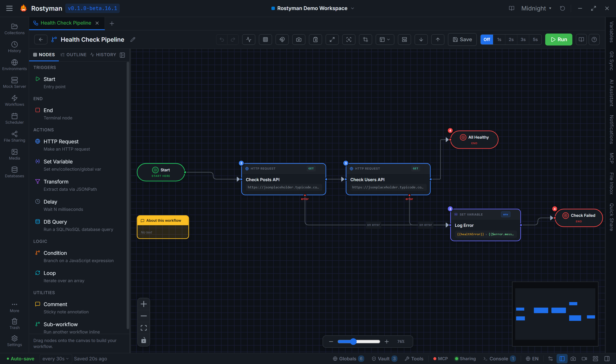Set auto-run interval to 2s

click(511, 40)
